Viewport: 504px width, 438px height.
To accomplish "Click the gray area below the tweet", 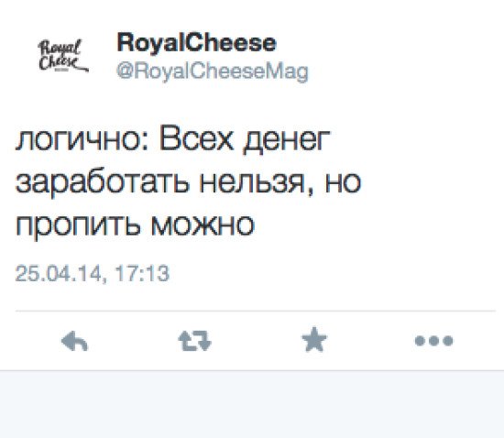I will coord(252,404).
